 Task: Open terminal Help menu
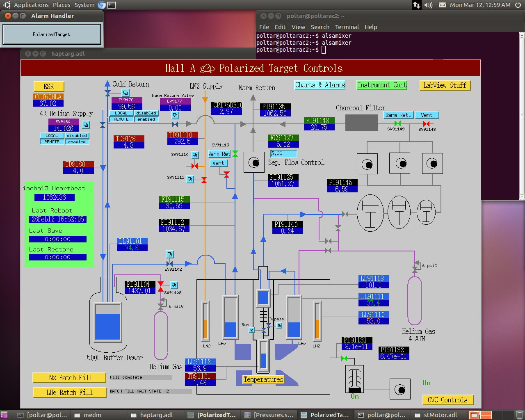(x=371, y=27)
